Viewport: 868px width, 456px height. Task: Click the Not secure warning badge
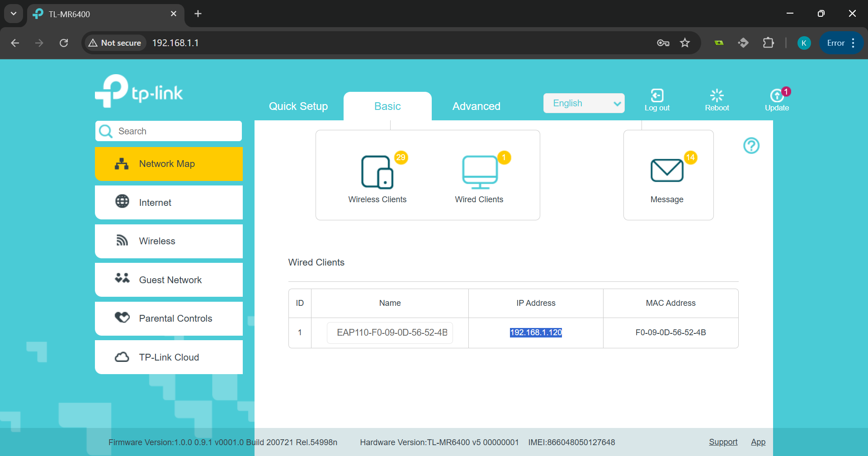[x=115, y=43]
